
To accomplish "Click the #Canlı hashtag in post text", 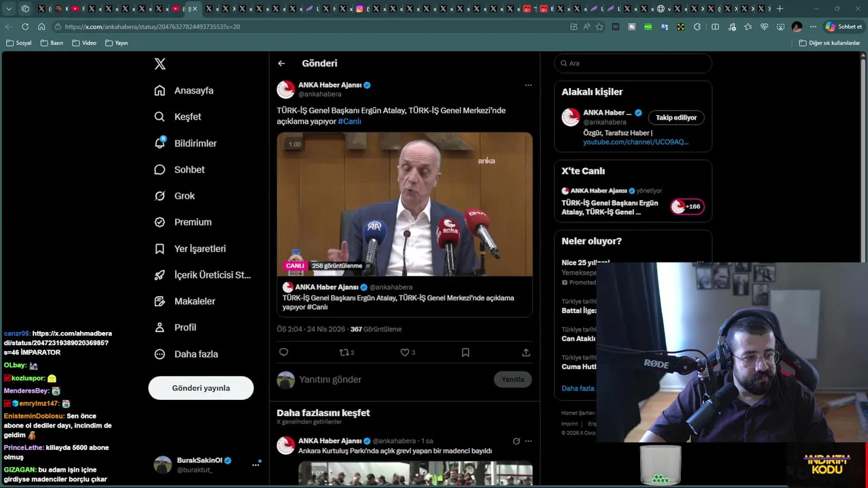I will click(349, 121).
